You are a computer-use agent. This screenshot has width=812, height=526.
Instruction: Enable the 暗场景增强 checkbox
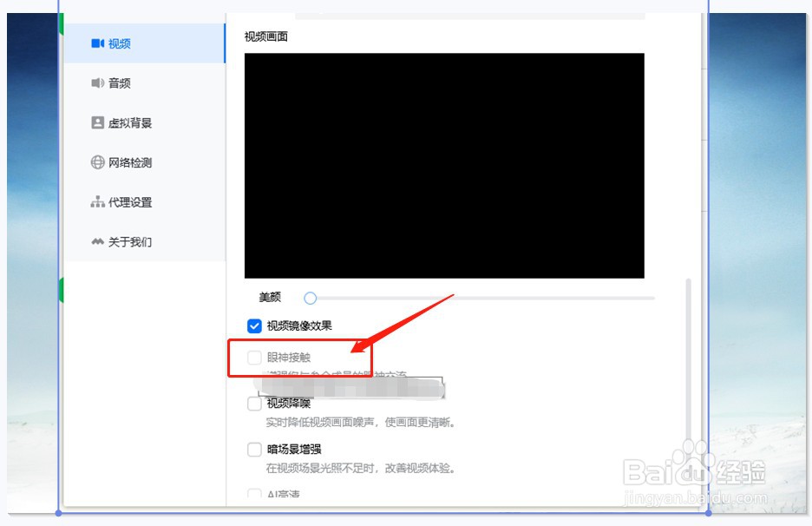click(x=254, y=450)
